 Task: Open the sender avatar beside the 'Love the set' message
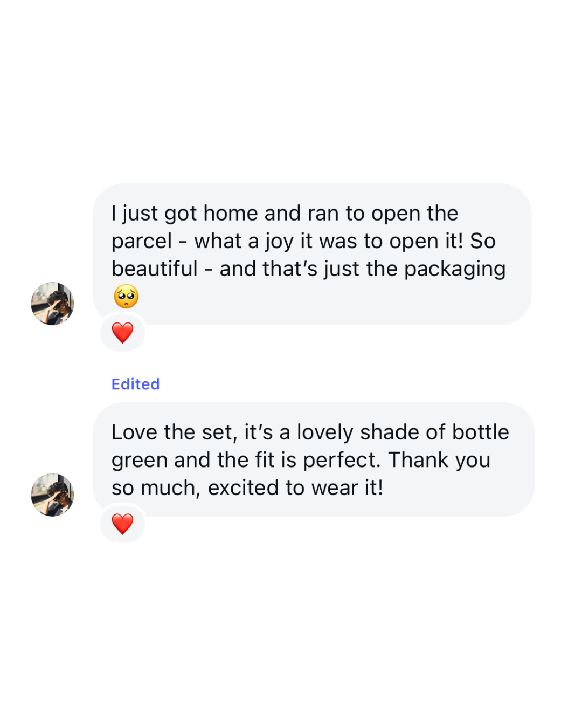52,495
